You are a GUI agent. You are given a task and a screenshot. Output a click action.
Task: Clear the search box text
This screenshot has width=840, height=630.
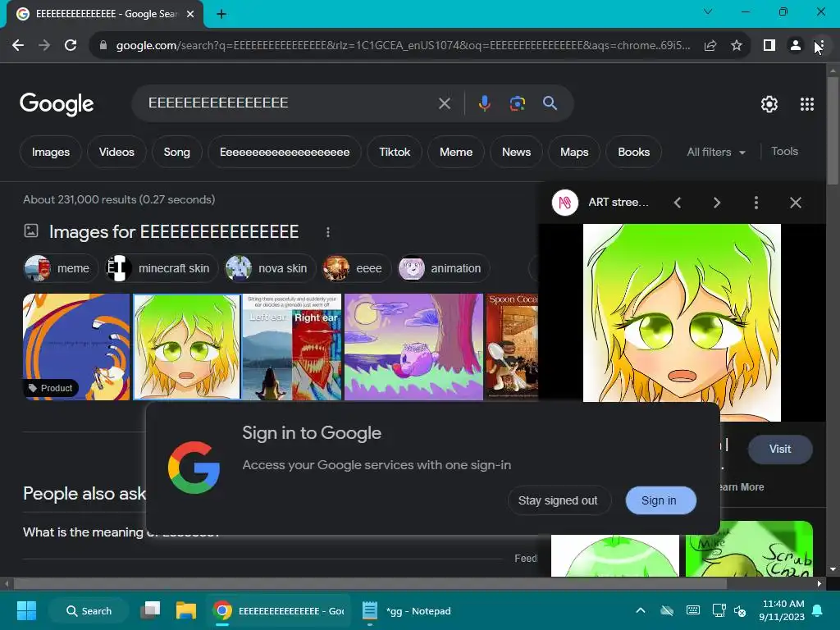pos(444,103)
